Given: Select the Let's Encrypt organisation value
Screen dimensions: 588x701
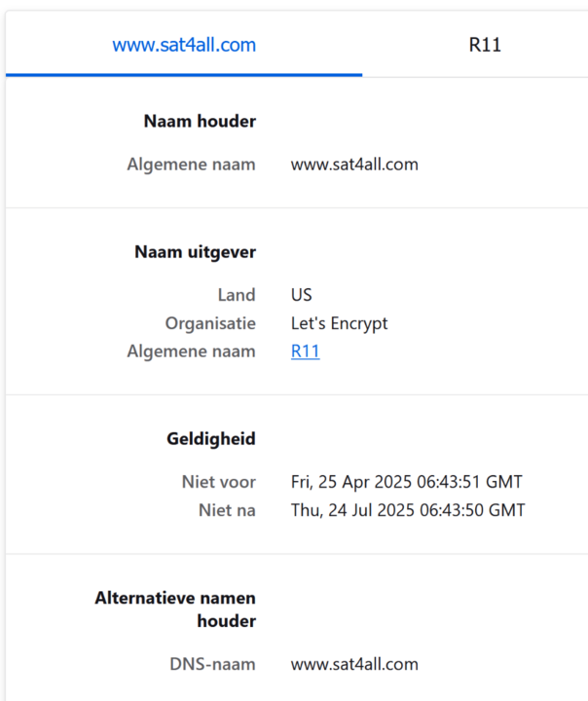Looking at the screenshot, I should 339,323.
